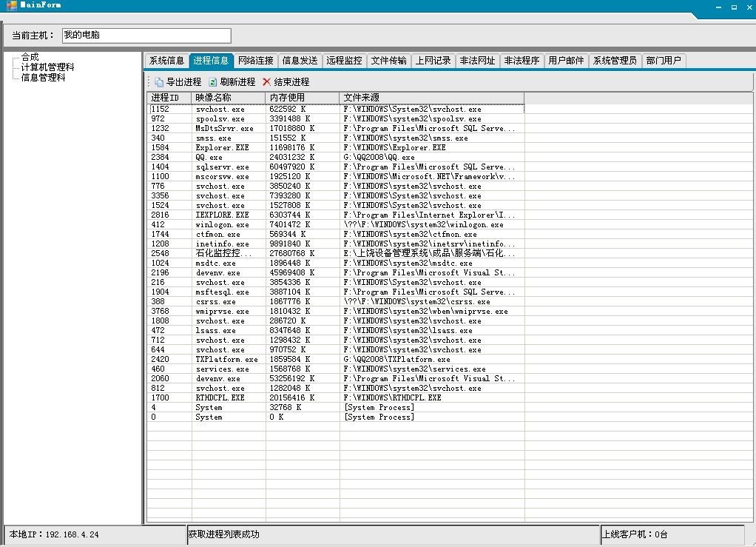Select the 合成 root tree node
This screenshot has height=547, width=756.
tap(30, 57)
